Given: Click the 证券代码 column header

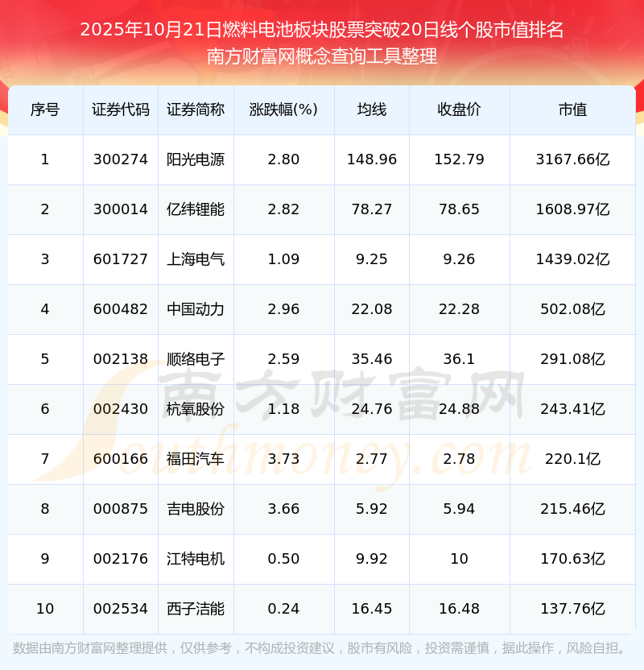Looking at the screenshot, I should 121,110.
